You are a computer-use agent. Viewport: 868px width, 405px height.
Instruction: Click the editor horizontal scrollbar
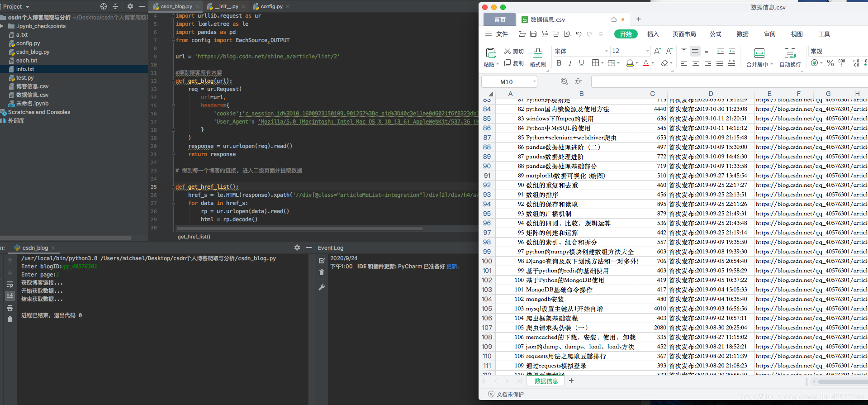coord(299,229)
